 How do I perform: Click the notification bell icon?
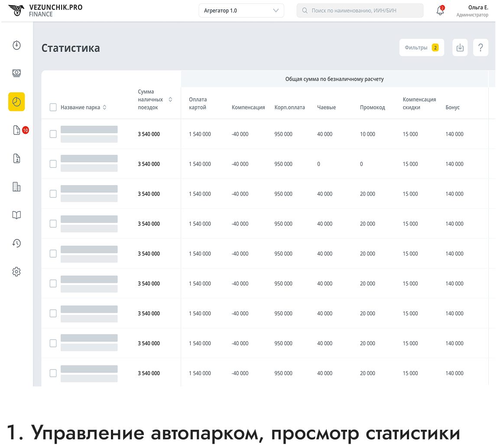click(440, 11)
